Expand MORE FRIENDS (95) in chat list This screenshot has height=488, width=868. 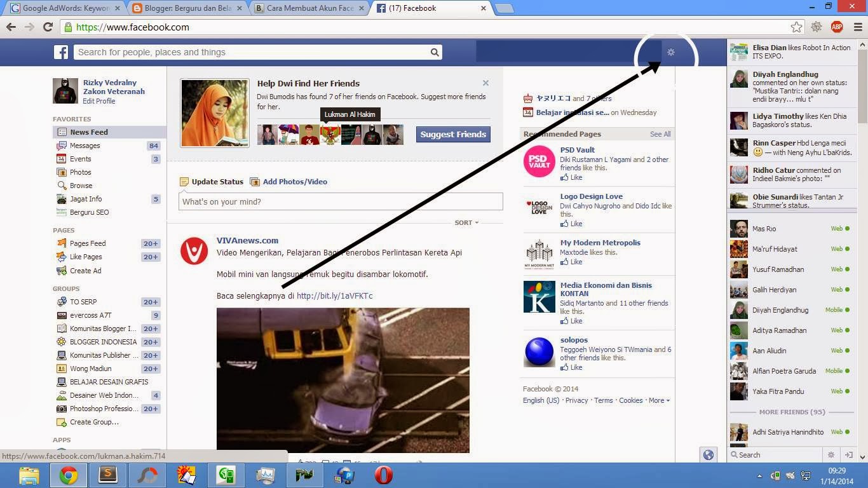(792, 412)
